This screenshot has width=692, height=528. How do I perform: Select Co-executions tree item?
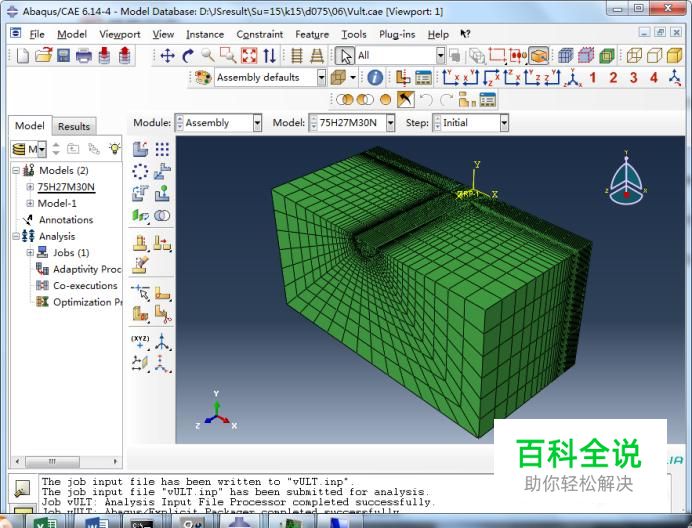[85, 286]
